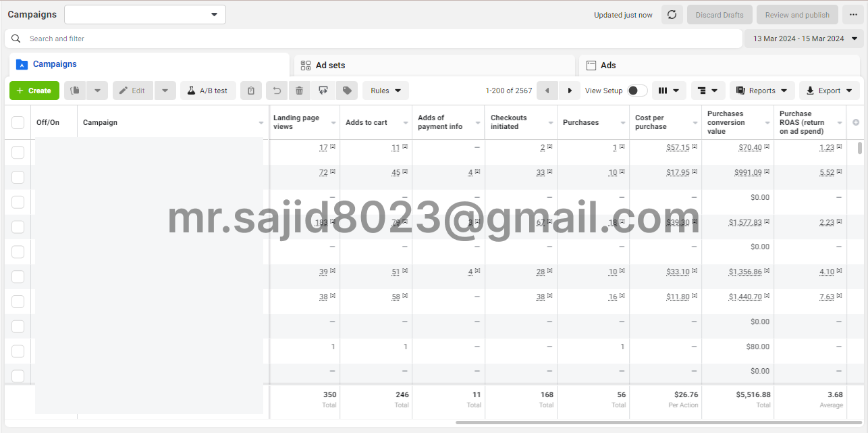
Task: Click the A/B test button
Action: 208,91
